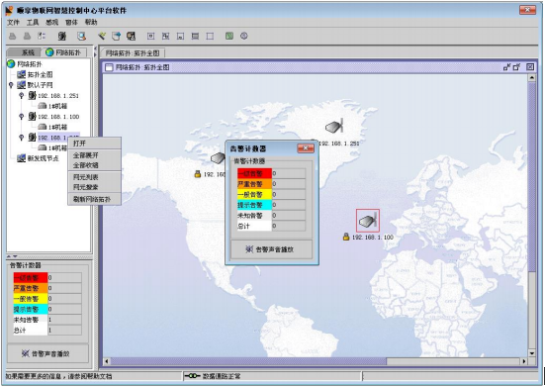Click the red 一级告警 swatch in dialog
Screen dimensions: 545x388
point(254,173)
